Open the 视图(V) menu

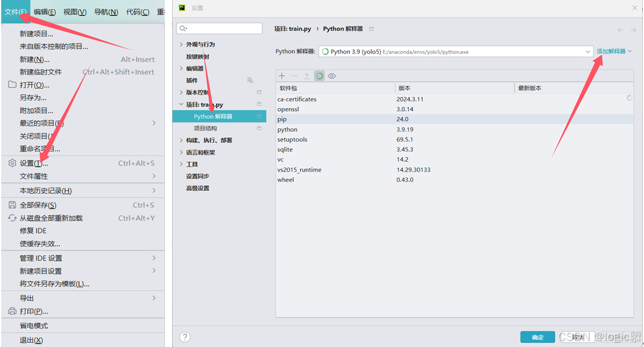tap(75, 12)
